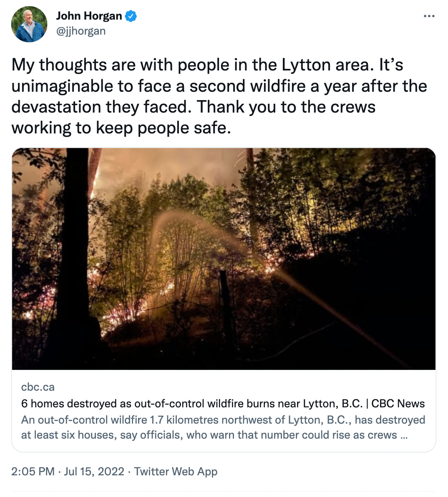Screen dimensions: 448x497
Task: Open the tweet's three-dot more options menu
Action: tap(429, 16)
